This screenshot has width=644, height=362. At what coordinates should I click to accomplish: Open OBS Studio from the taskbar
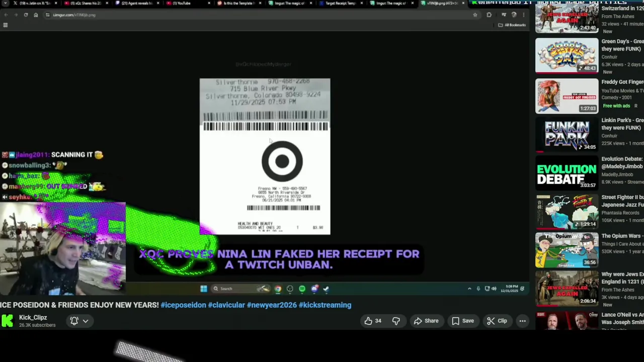click(x=290, y=289)
